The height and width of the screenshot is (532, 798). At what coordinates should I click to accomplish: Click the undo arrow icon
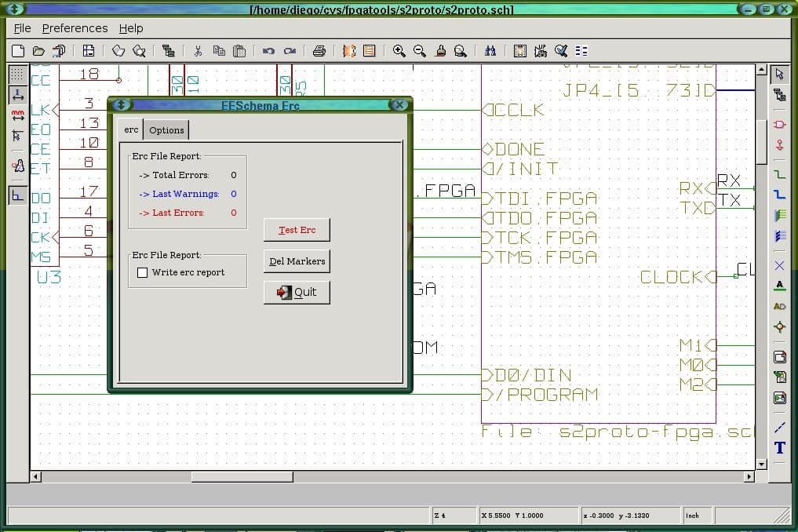[x=268, y=51]
